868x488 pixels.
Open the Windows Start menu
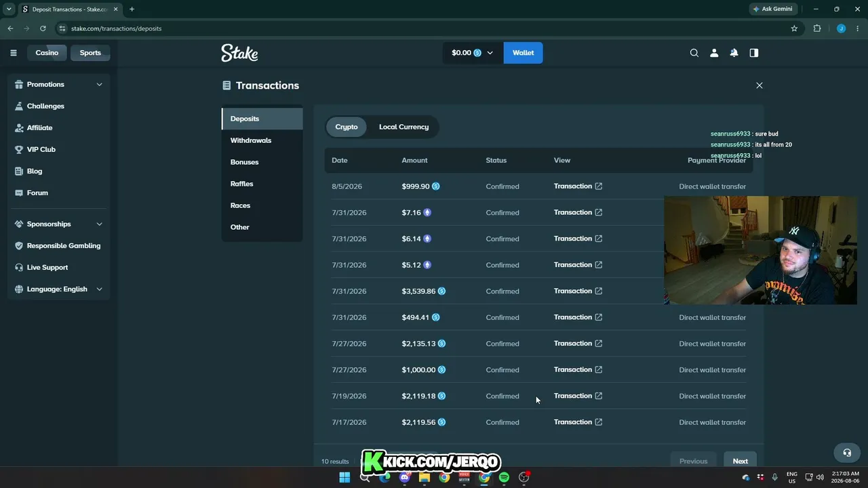(x=344, y=477)
